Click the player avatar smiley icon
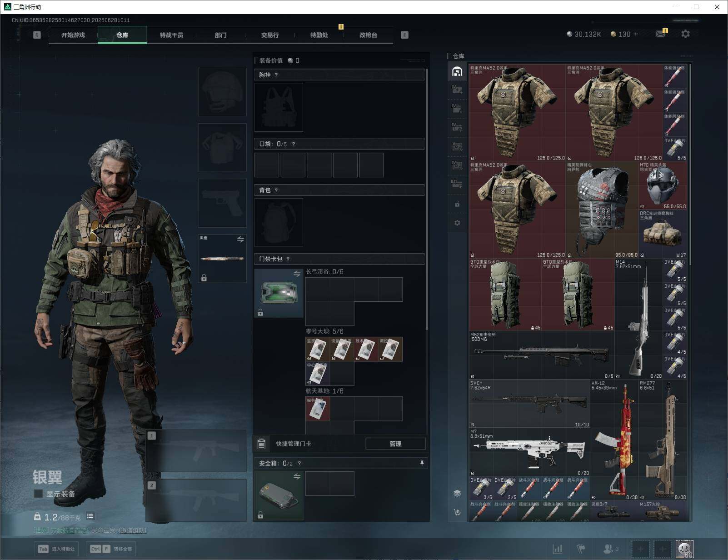Viewport: 728px width, 560px height. [684, 549]
